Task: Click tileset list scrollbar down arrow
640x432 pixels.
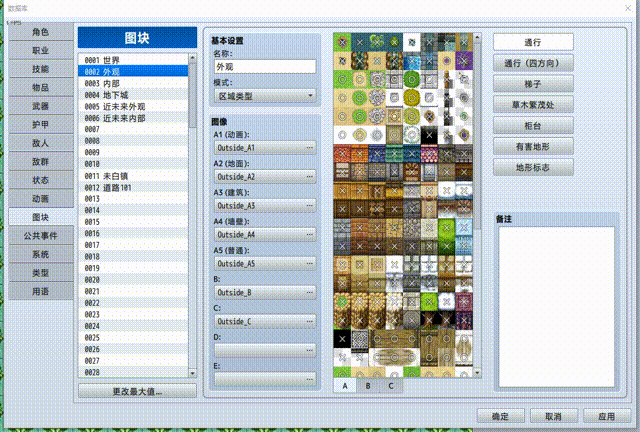Action: 192,373
